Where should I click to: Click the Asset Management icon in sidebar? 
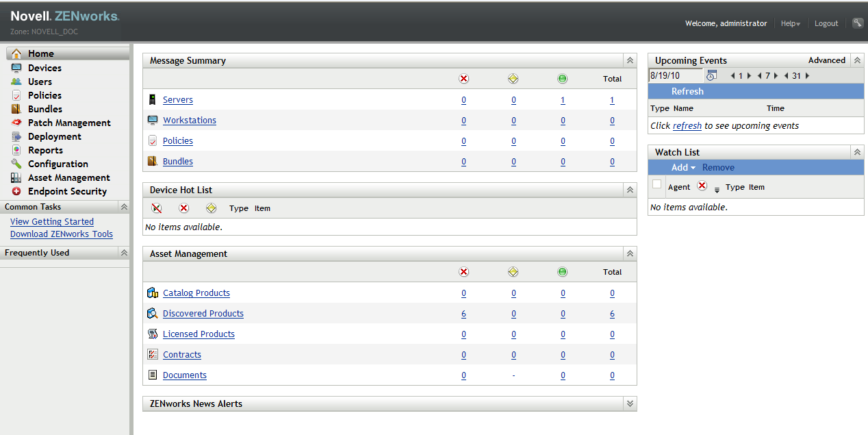[x=16, y=177]
